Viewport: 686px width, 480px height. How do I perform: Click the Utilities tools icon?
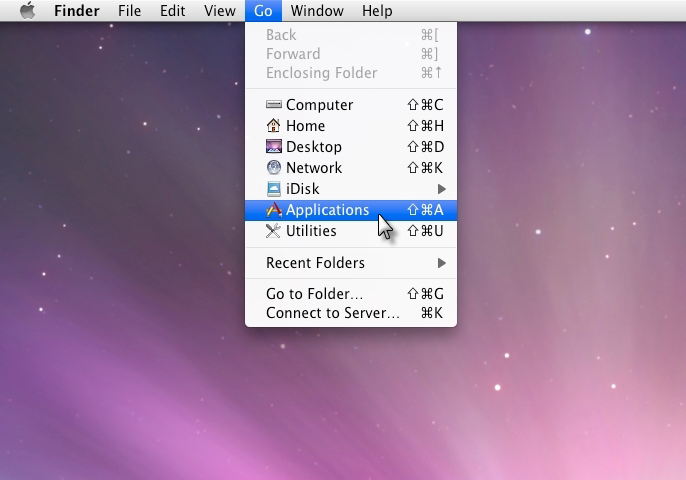pyautogui.click(x=273, y=231)
